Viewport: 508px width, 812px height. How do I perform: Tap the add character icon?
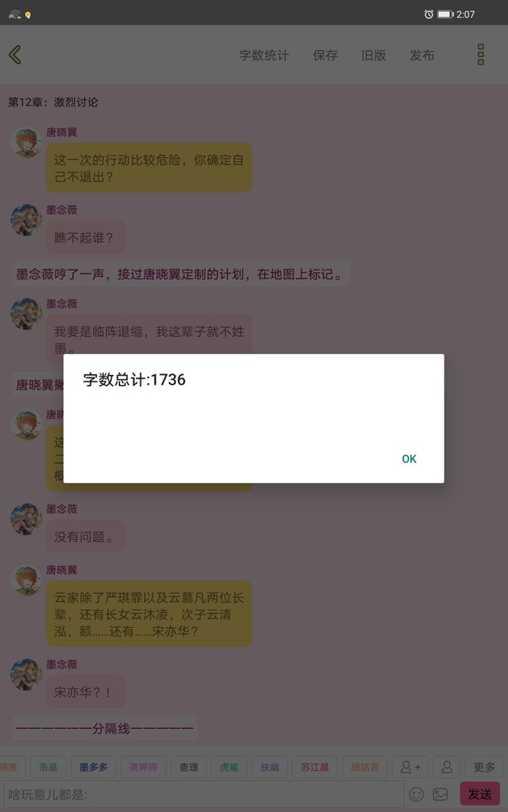(x=410, y=767)
